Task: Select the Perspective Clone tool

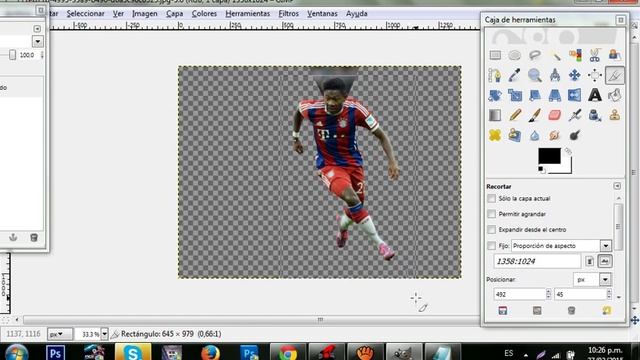Action: pos(515,135)
